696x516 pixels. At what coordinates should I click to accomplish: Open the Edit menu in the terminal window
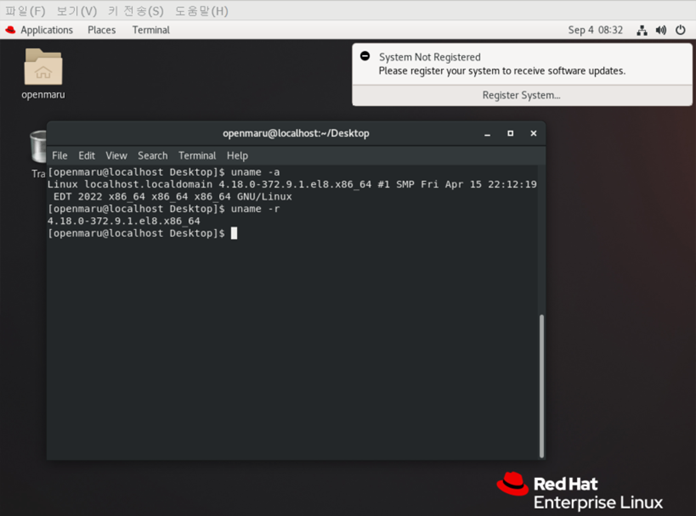pyautogui.click(x=87, y=156)
